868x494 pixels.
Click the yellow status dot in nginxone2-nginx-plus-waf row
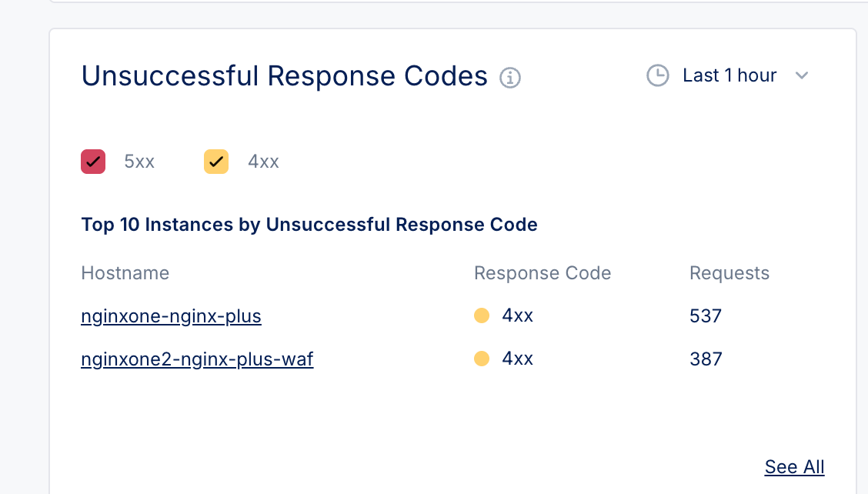482,359
